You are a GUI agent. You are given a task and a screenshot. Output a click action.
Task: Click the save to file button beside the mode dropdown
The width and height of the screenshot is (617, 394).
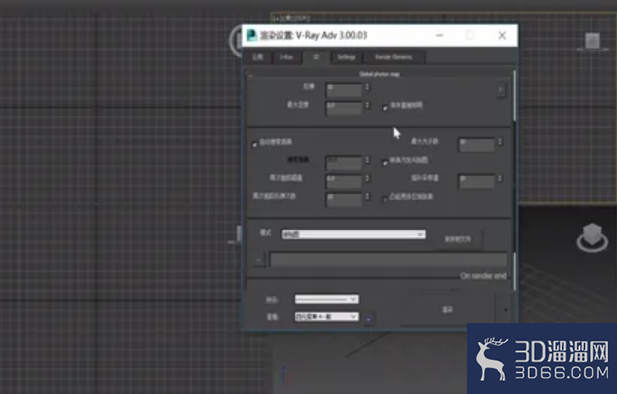pyautogui.click(x=458, y=239)
